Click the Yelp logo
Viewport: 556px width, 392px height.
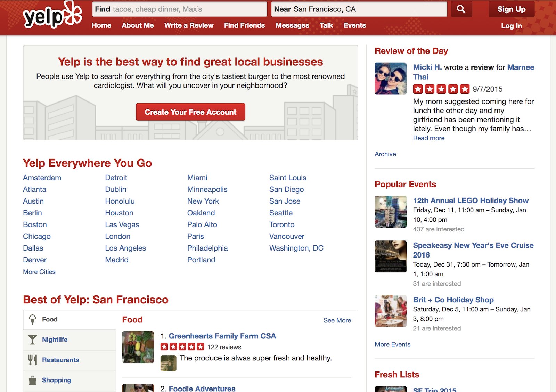[52, 14]
